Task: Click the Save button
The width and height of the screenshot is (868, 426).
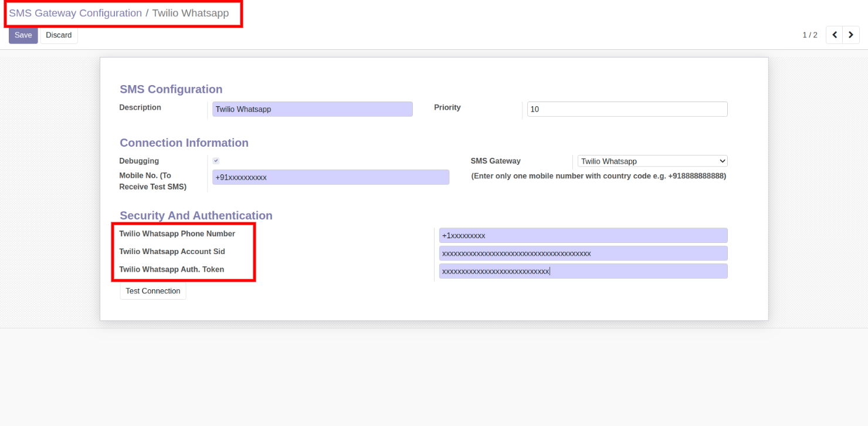Action: [23, 35]
